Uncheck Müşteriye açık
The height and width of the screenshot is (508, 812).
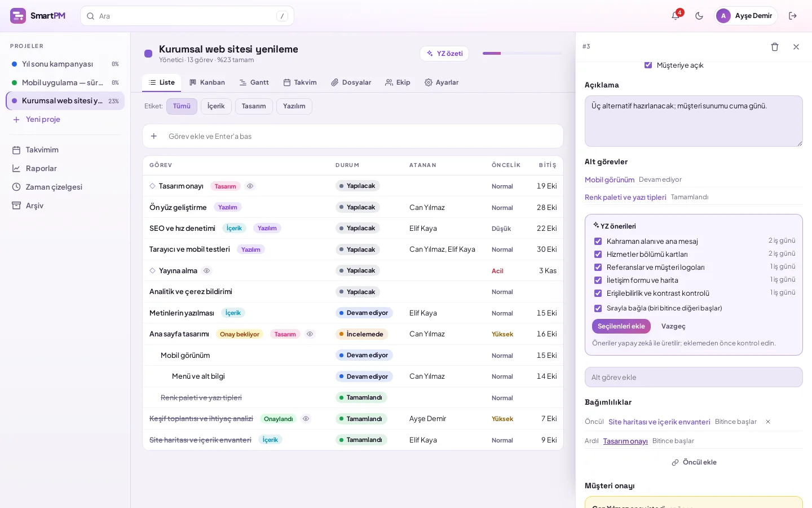pyautogui.click(x=648, y=65)
